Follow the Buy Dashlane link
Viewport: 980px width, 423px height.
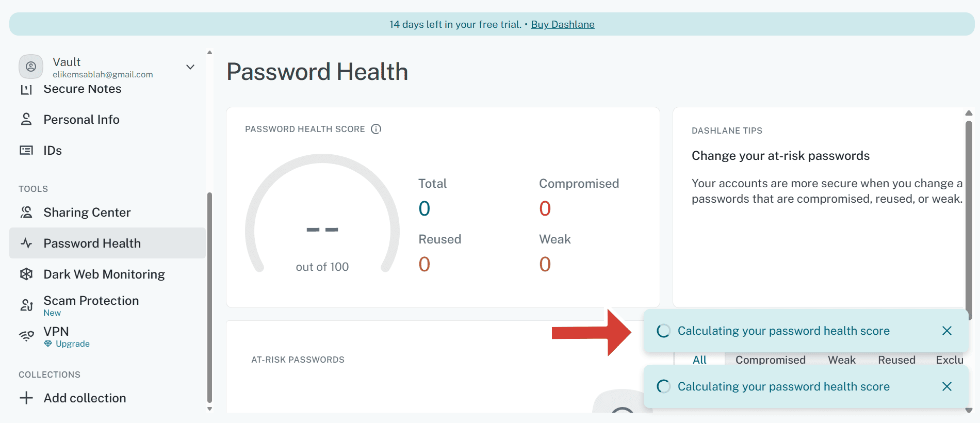pyautogui.click(x=562, y=24)
